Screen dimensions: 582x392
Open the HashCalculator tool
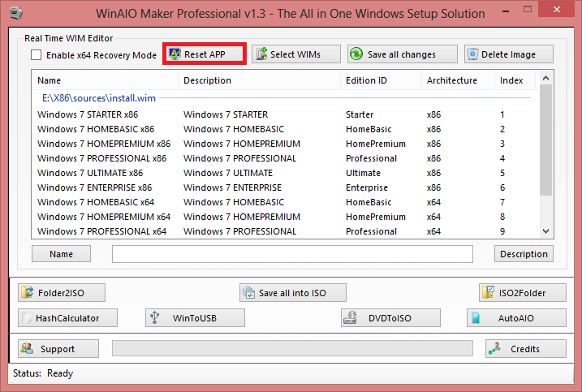point(68,318)
